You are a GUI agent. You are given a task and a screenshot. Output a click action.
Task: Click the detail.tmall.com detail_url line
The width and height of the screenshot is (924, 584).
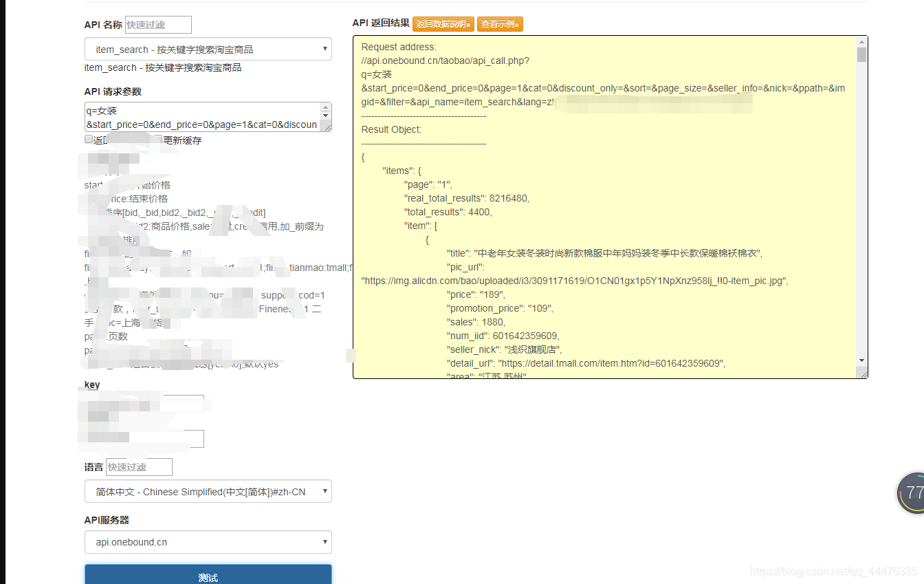coord(586,363)
